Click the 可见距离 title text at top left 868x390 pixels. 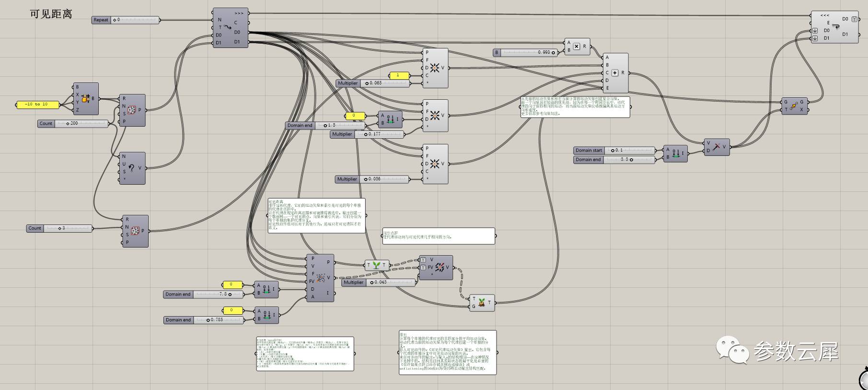click(x=51, y=14)
